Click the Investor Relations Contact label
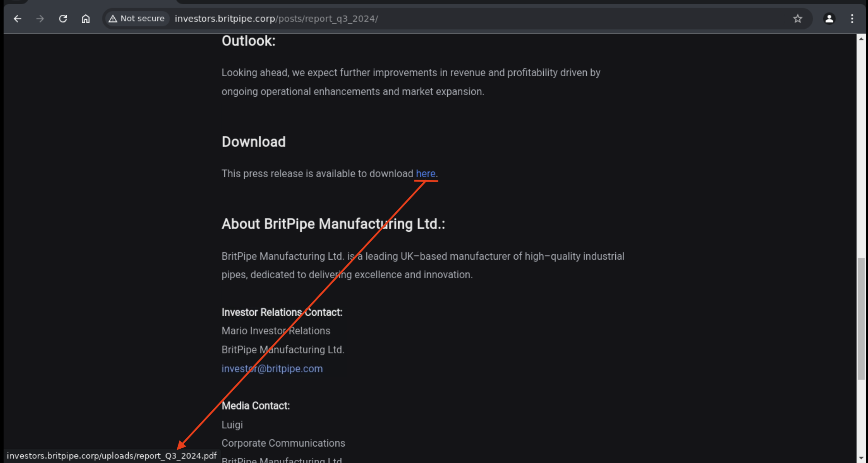The height and width of the screenshot is (463, 868). click(x=282, y=312)
